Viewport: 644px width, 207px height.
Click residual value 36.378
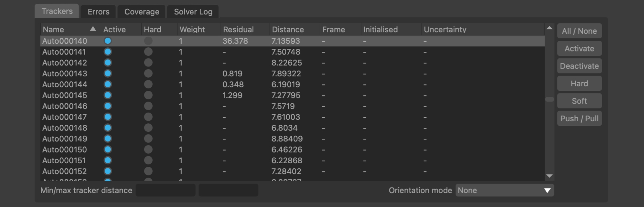pos(235,41)
